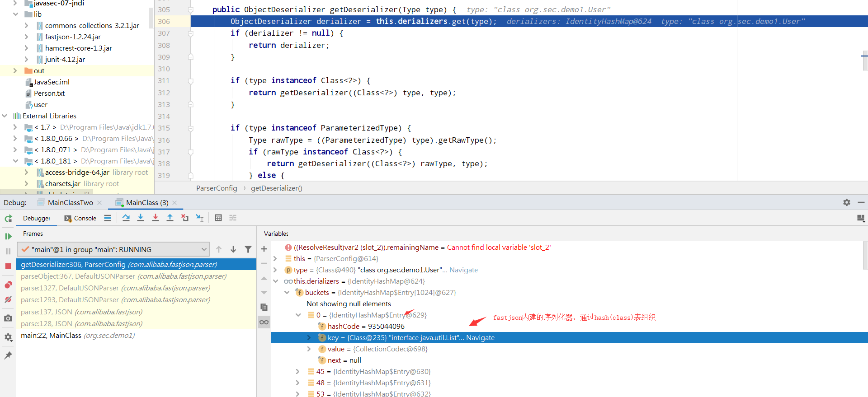Click the restore layout icon

click(x=861, y=219)
